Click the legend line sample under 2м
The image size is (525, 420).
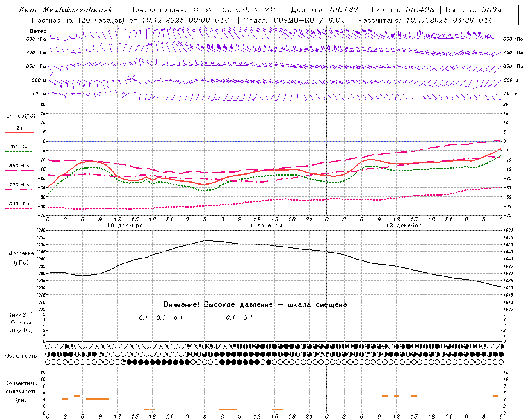point(19,133)
